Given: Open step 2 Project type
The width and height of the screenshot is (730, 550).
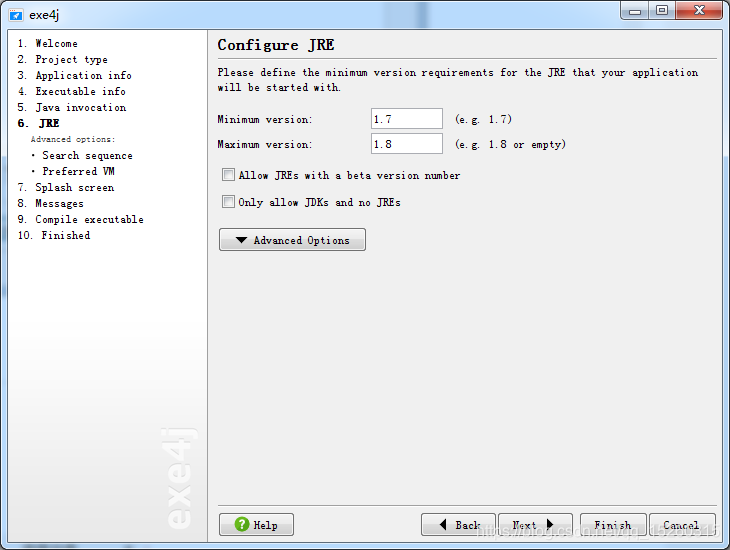Looking at the screenshot, I should (x=62, y=59).
